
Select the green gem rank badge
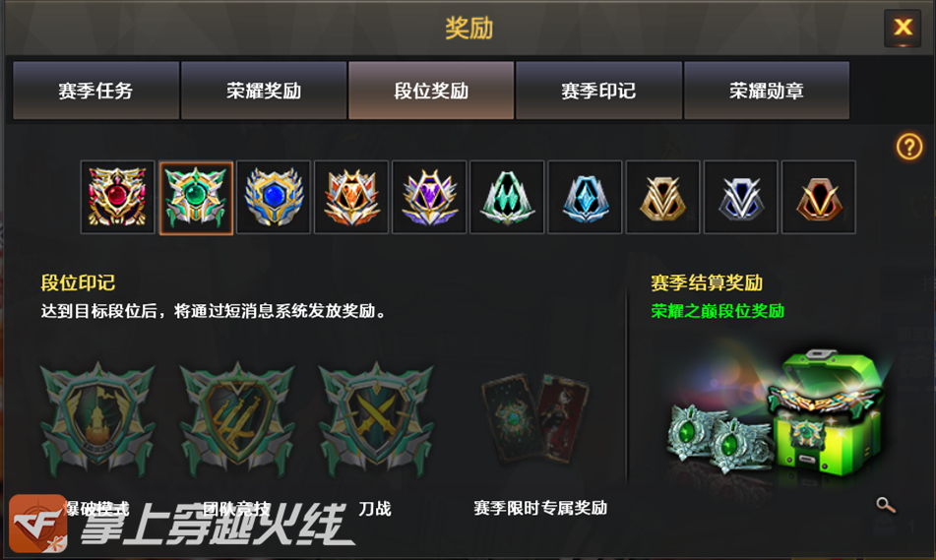pos(196,198)
